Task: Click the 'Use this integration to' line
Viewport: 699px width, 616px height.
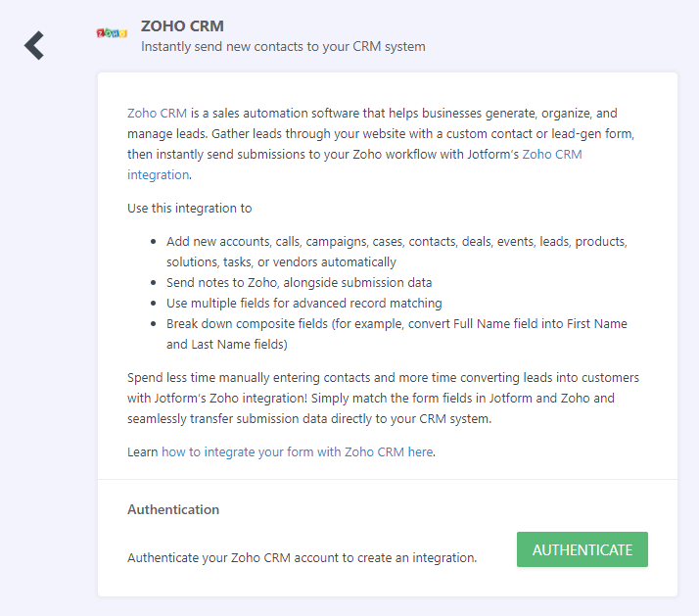Action: tap(190, 208)
